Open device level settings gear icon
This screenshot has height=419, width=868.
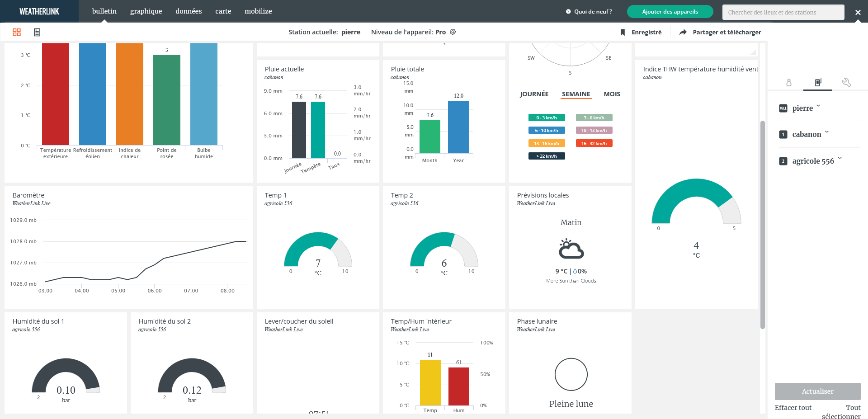coord(453,32)
